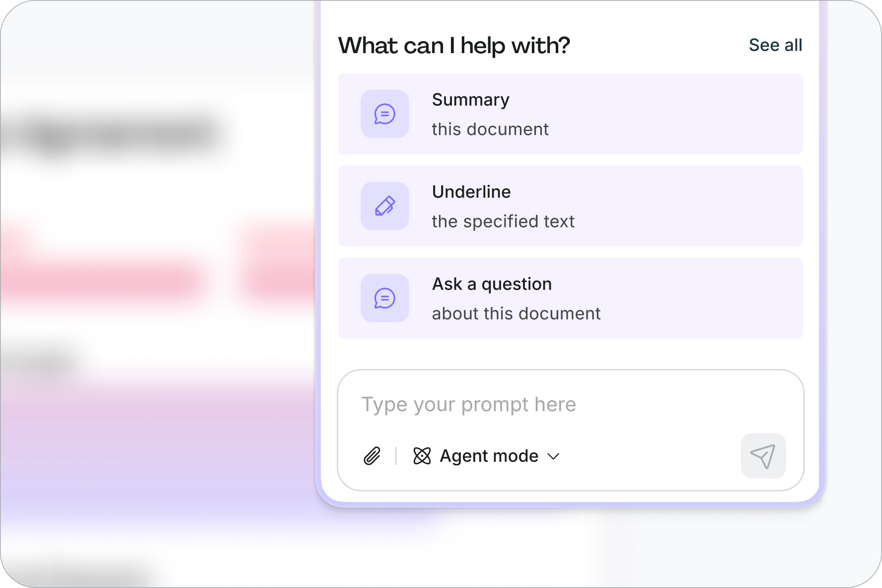Viewport: 882px width, 588px height.
Task: Send the prompt with the paper plane icon
Action: click(x=763, y=456)
